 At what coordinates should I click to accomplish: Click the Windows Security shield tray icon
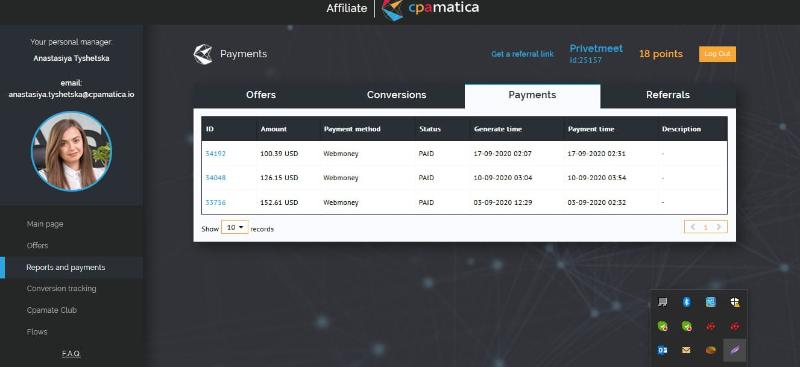point(735,302)
